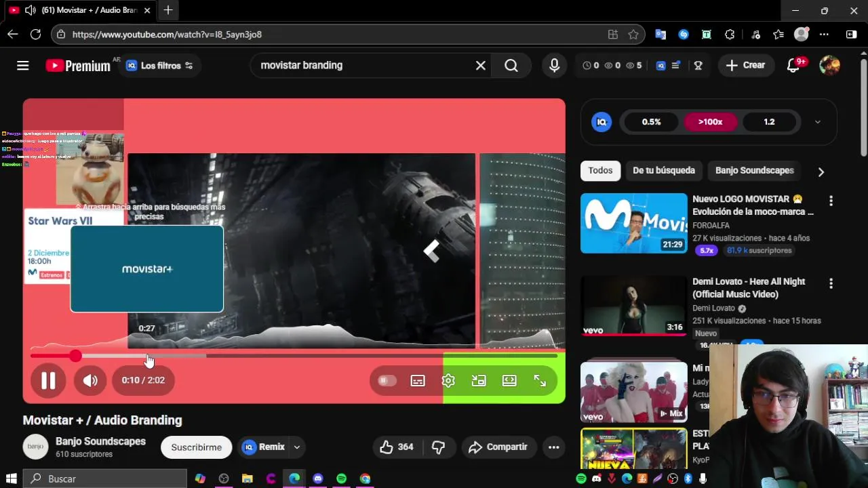Go back to previous page
Screen dimensions: 868x488
(13, 35)
